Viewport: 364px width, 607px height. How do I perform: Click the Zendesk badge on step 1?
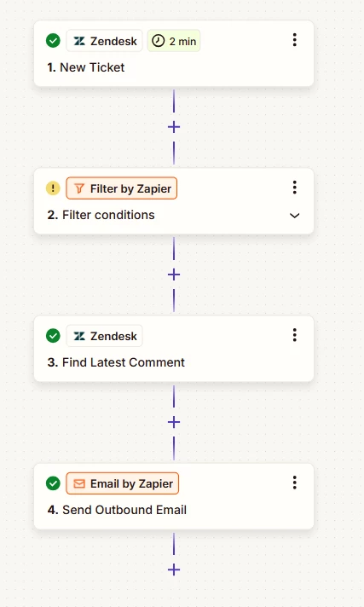tap(105, 41)
